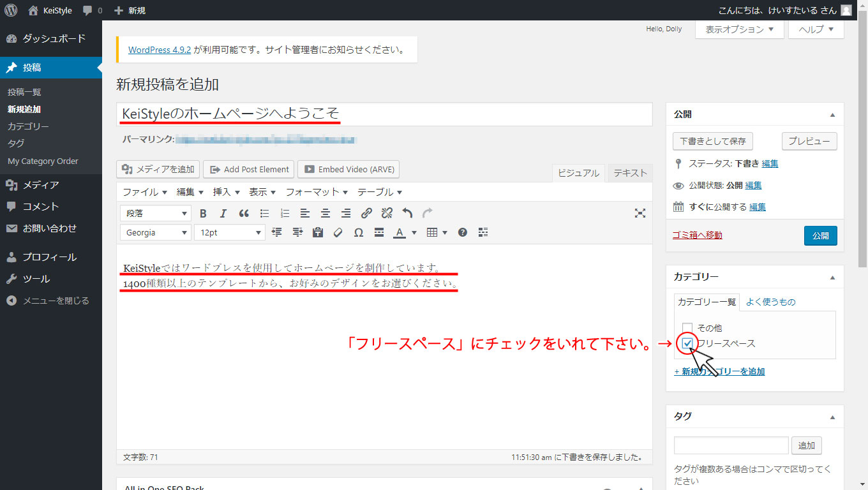Image resolution: width=868 pixels, height=490 pixels.
Task: Click the A text color button
Action: click(x=400, y=233)
